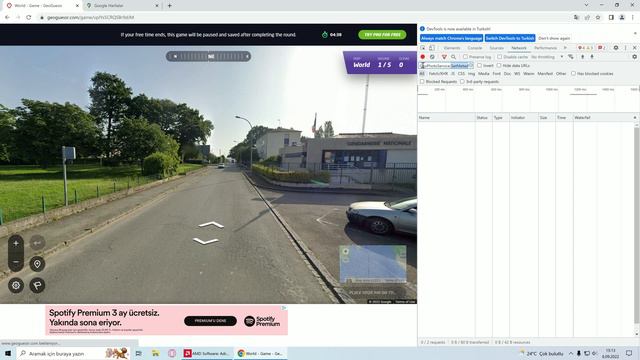The width and height of the screenshot is (640, 360).
Task: Click the flag return-to-start button
Action: 37,285
